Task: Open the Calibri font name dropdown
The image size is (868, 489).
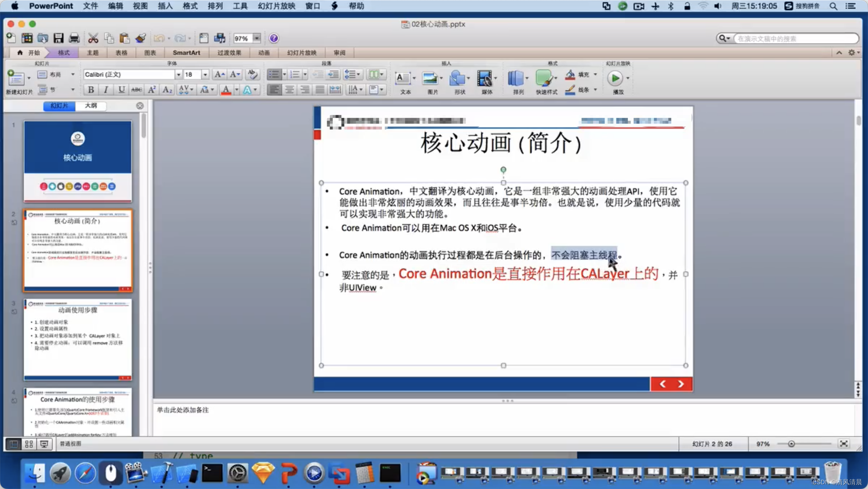Action: point(178,75)
